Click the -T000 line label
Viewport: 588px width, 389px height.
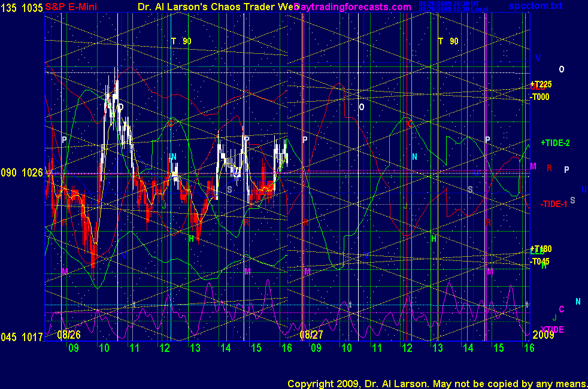tap(540, 96)
